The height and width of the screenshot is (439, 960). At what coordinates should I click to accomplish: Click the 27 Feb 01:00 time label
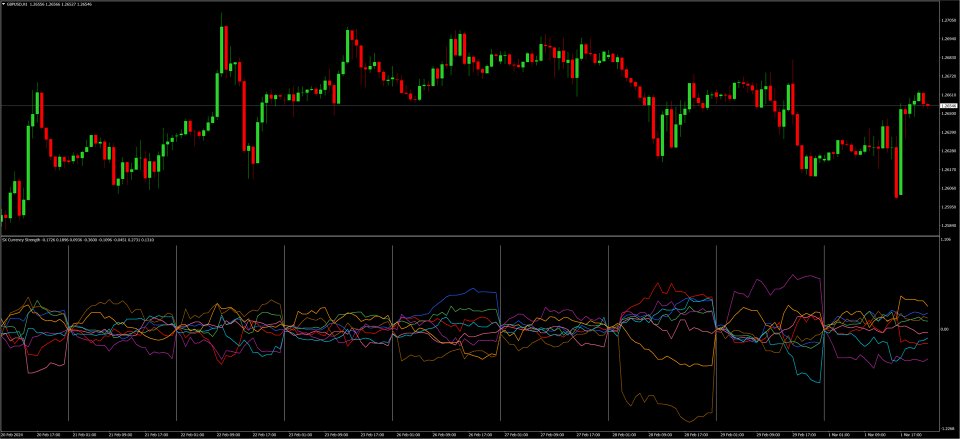coord(517,435)
